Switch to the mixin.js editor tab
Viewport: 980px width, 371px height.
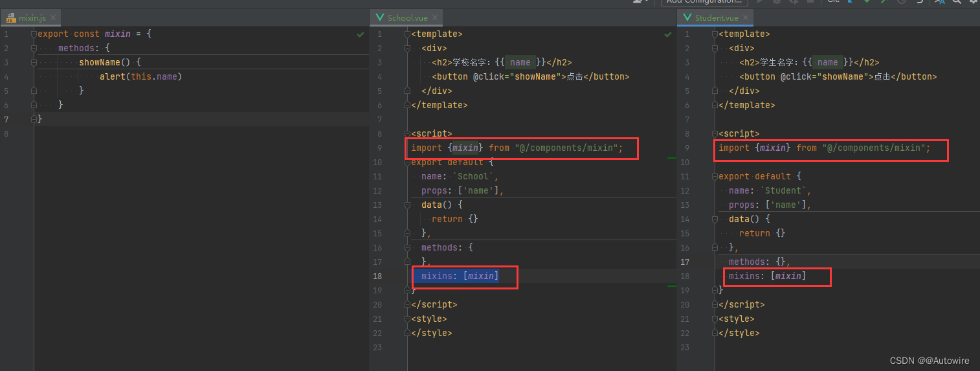[x=32, y=17]
